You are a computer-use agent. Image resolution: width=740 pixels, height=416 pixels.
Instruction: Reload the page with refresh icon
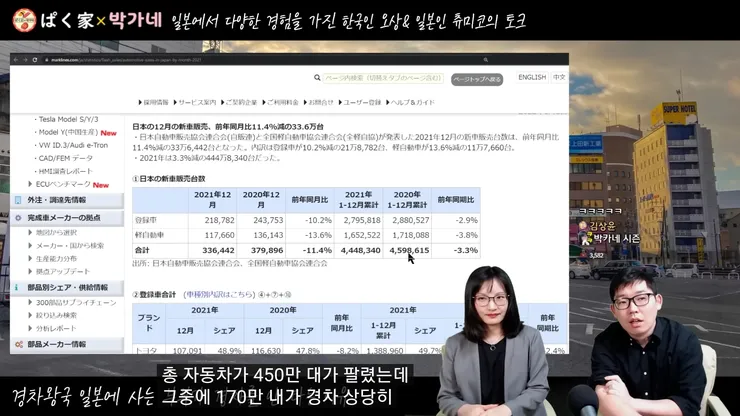click(34, 60)
